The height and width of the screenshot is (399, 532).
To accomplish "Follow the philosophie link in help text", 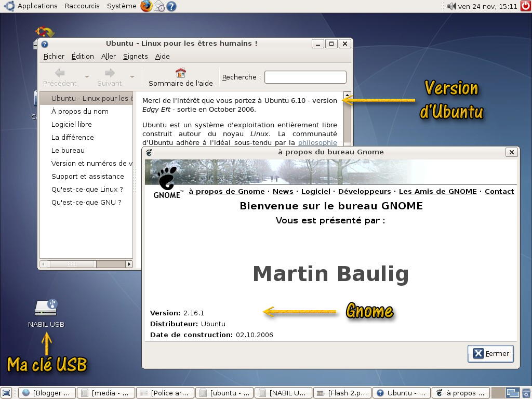I will click(317, 142).
